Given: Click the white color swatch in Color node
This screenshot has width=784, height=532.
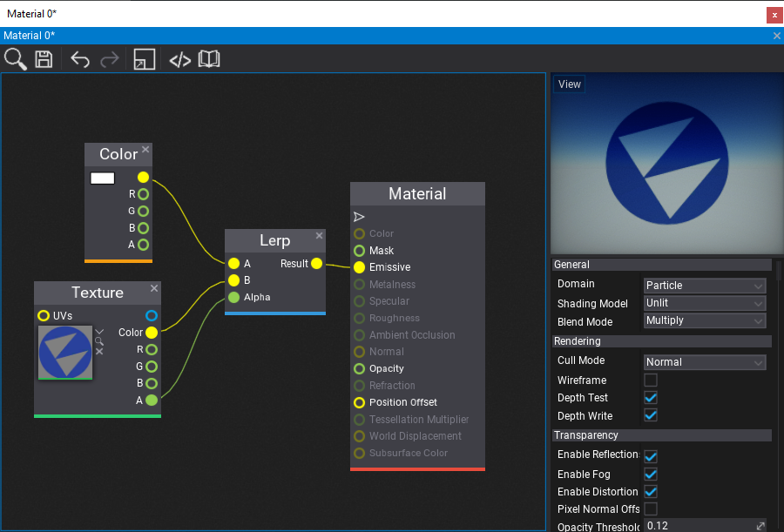Looking at the screenshot, I should pos(103,178).
